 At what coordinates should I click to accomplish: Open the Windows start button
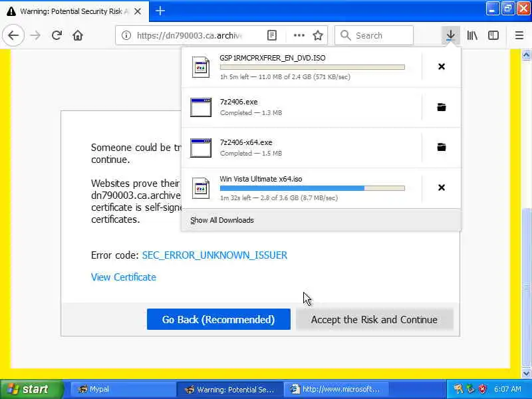31,389
